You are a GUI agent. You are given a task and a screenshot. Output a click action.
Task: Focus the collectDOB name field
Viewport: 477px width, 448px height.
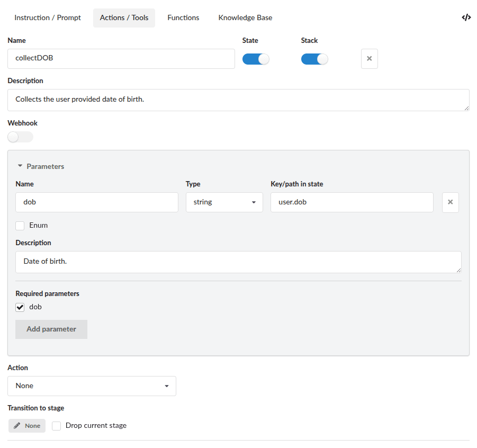[x=121, y=59]
